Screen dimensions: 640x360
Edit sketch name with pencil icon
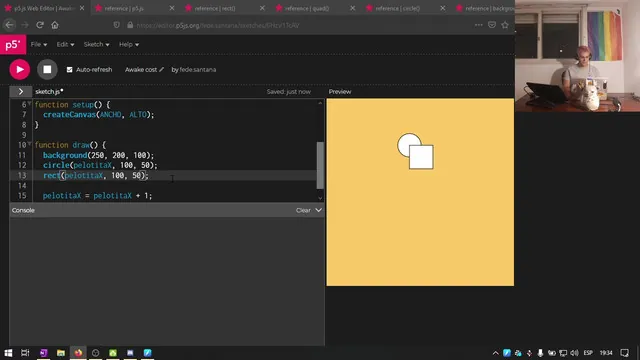pos(162,69)
